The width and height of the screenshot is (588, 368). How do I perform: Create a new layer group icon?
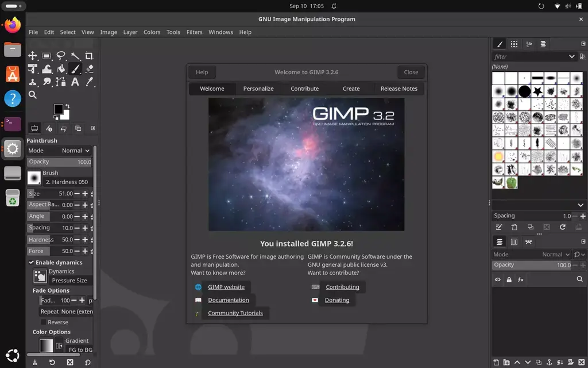(x=506, y=362)
